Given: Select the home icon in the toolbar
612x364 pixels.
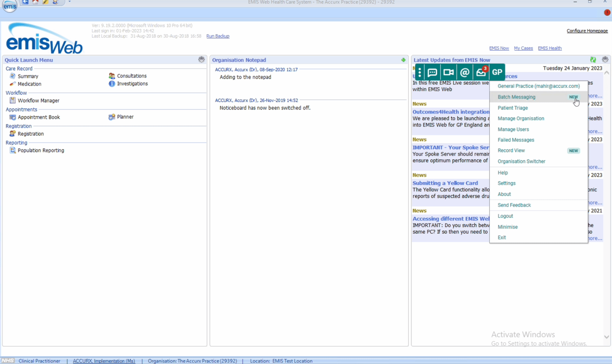Looking at the screenshot, I should 35,2.
